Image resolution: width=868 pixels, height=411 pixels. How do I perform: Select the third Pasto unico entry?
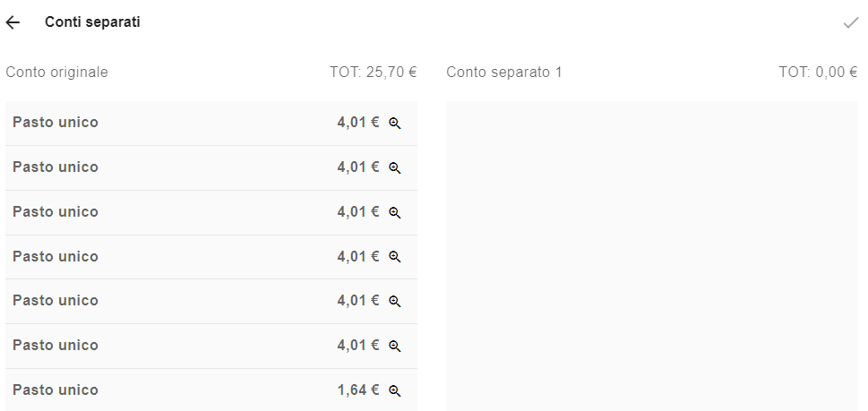click(211, 212)
